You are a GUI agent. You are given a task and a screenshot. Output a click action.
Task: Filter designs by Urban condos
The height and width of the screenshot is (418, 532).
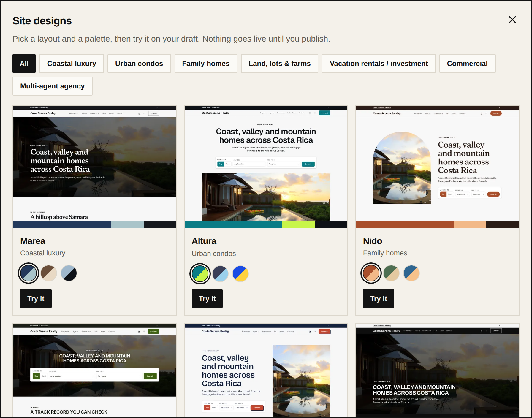pos(139,64)
